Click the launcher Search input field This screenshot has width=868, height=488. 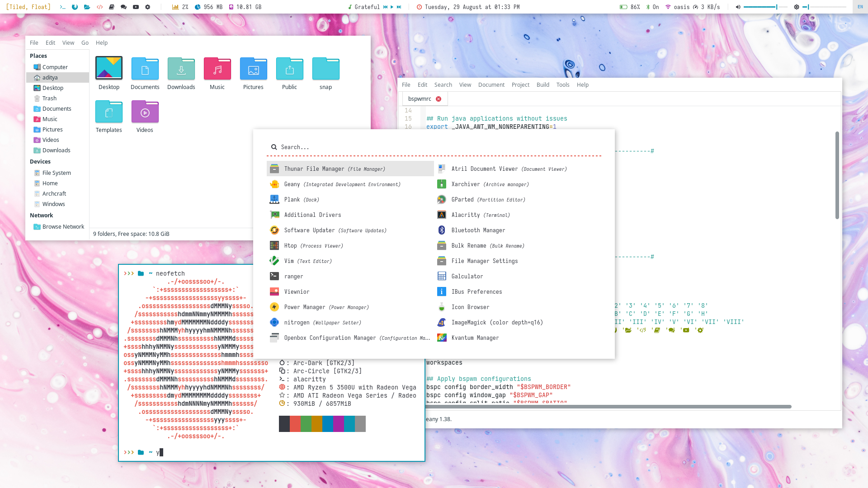pos(434,147)
